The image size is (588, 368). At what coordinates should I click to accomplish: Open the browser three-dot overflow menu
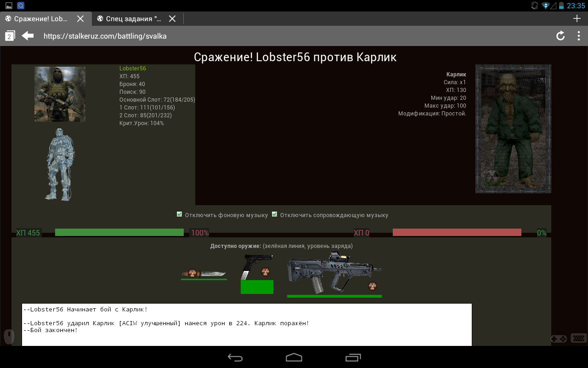[x=578, y=36]
